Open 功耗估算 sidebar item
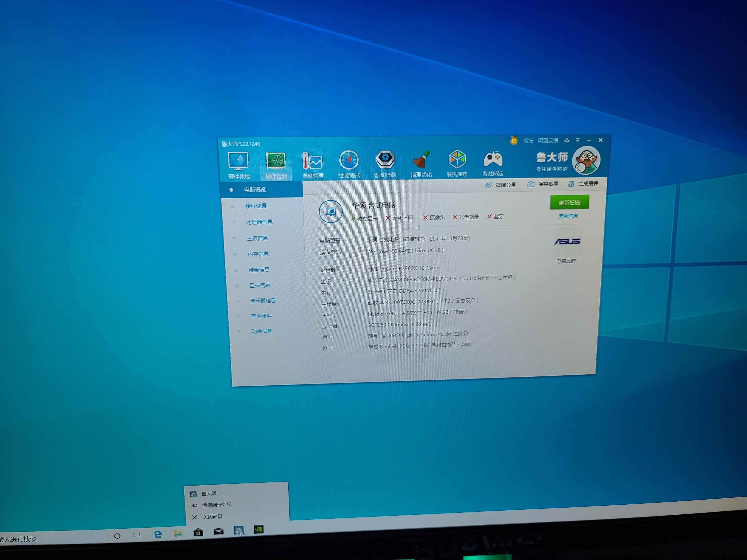The height and width of the screenshot is (560, 747). tap(262, 331)
